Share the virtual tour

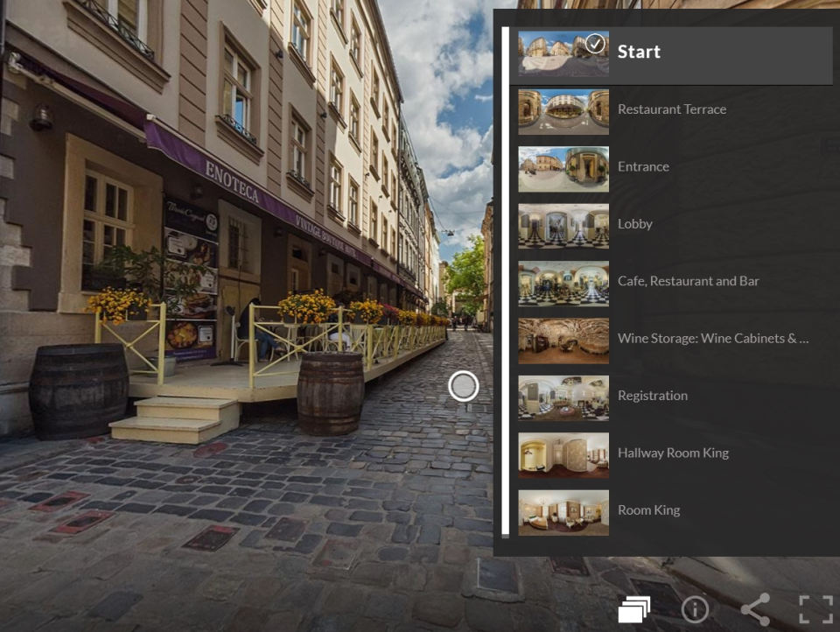pos(754,607)
